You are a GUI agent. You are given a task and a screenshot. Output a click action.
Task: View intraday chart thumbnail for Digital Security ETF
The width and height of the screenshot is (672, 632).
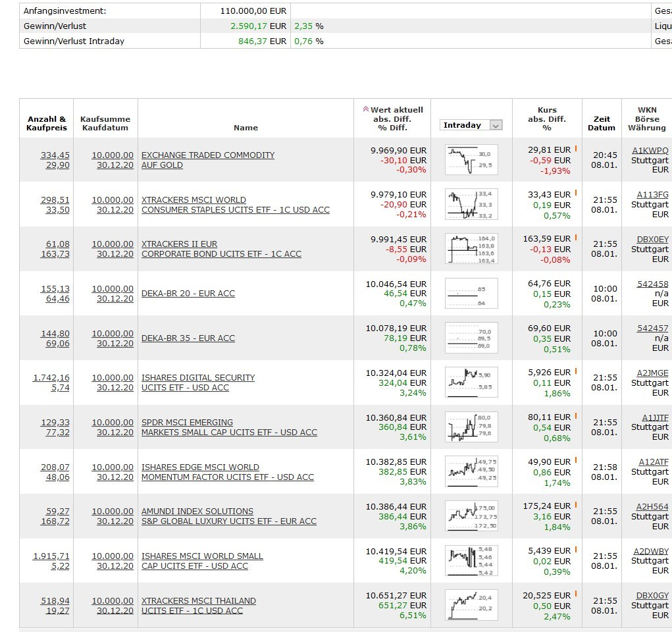(471, 382)
